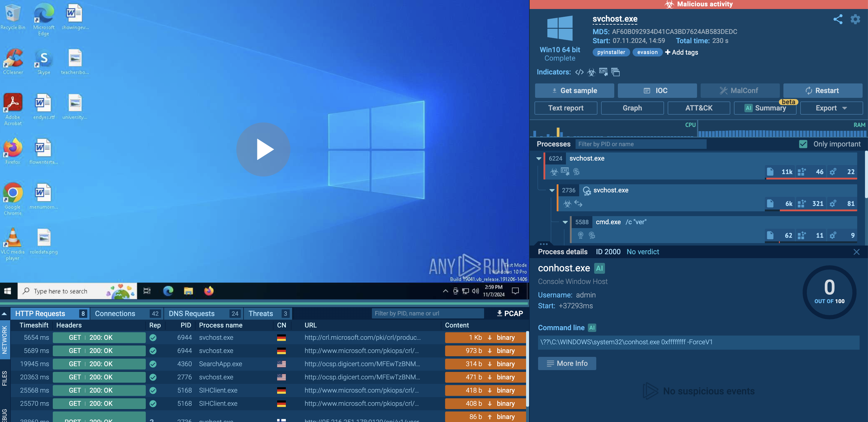Uncheck the Only important checkbox
The height and width of the screenshot is (422, 868).
point(803,144)
